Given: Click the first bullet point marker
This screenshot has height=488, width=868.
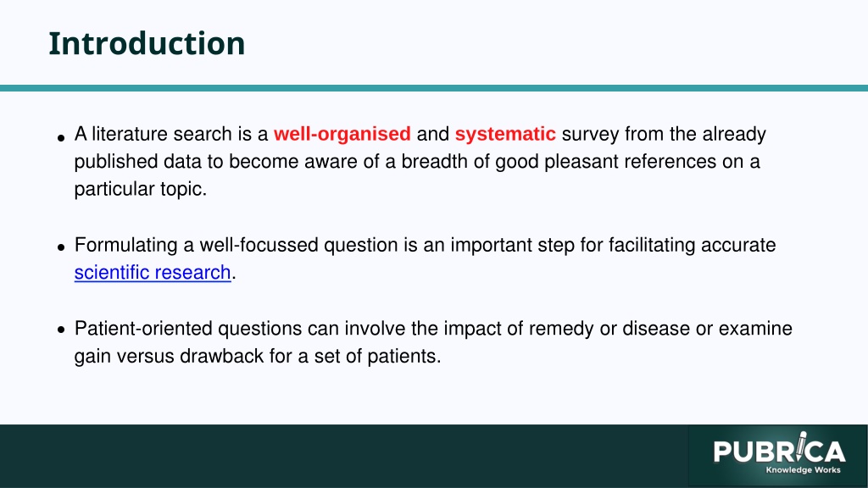Looking at the screenshot, I should coord(61,137).
